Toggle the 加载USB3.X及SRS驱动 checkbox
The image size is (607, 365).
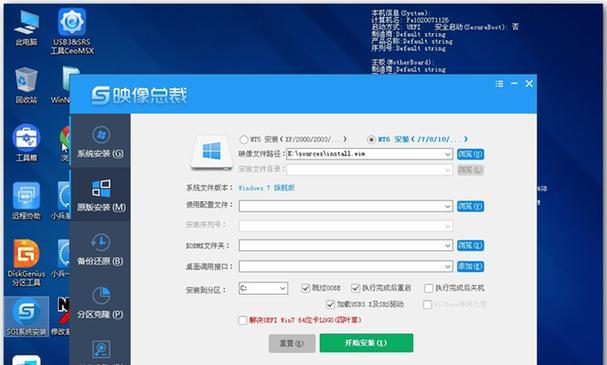tap(330, 305)
